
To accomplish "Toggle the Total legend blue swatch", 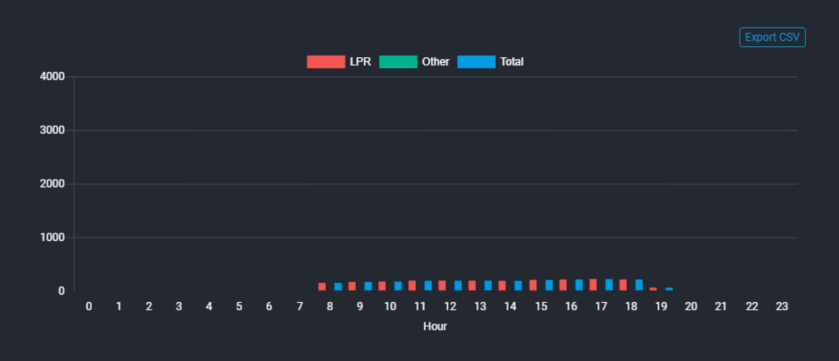I will point(476,62).
